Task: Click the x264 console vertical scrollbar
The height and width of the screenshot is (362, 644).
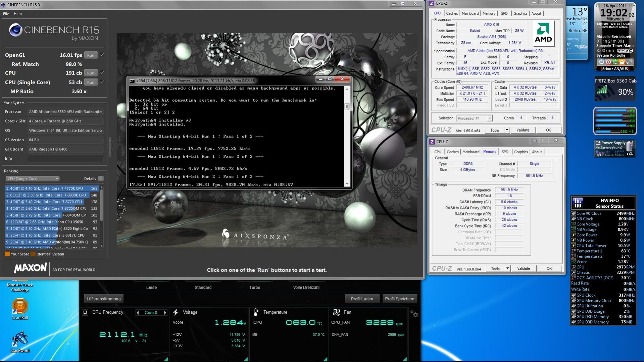Action: tap(347, 136)
